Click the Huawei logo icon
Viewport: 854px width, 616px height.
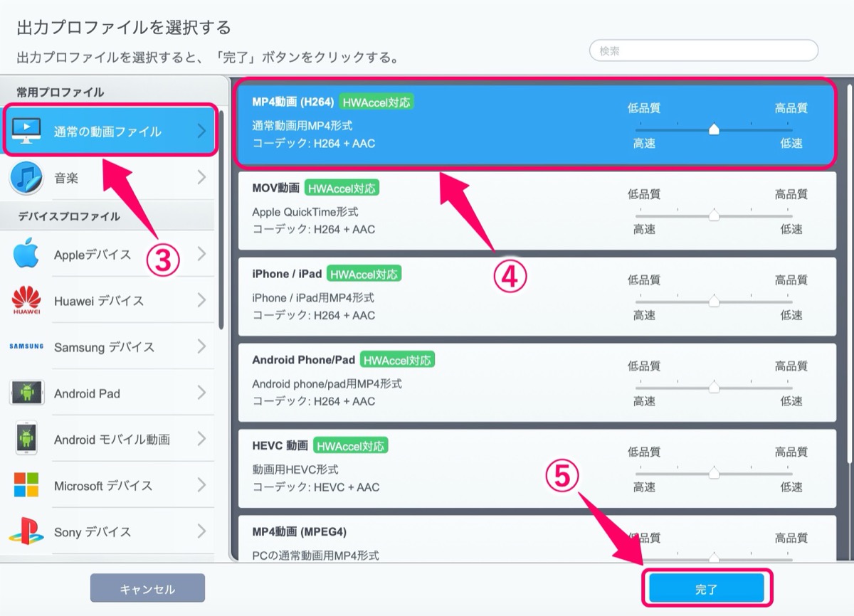pos(26,301)
